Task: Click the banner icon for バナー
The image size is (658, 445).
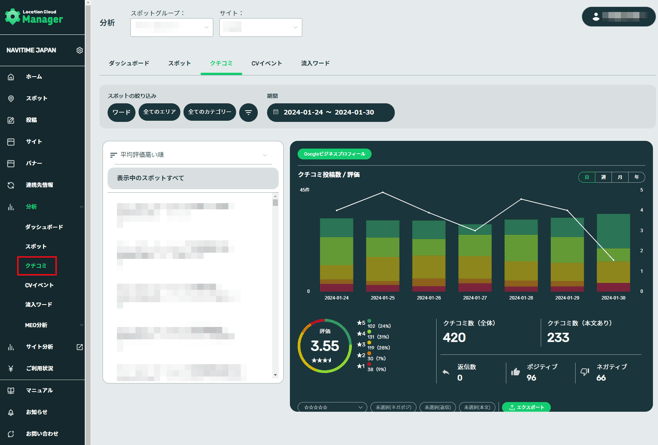Action: click(x=11, y=163)
